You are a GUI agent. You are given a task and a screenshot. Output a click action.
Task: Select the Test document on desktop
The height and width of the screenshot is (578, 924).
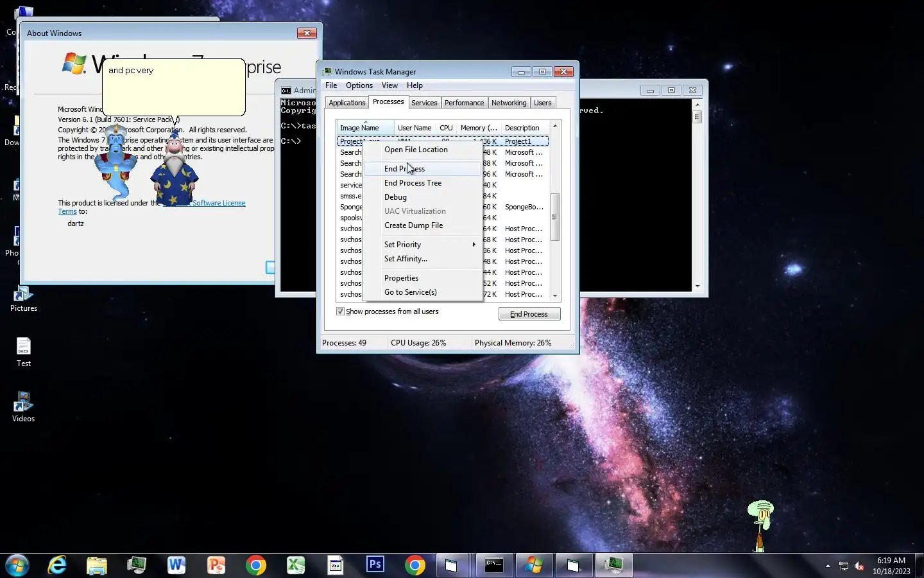click(x=24, y=353)
